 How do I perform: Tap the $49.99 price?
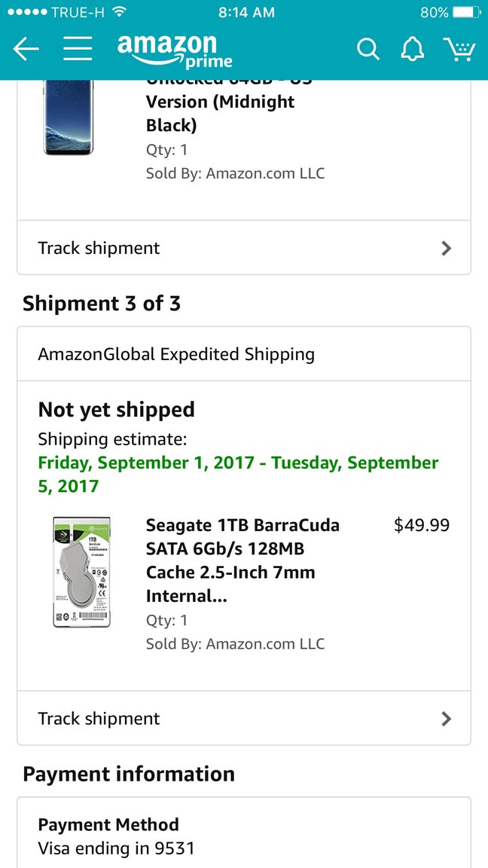tap(422, 525)
